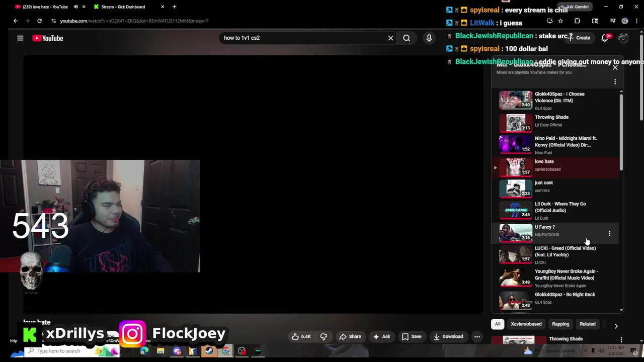Click the install/cast icon in address bar
Screen dimensions: 644x362
coord(549,21)
